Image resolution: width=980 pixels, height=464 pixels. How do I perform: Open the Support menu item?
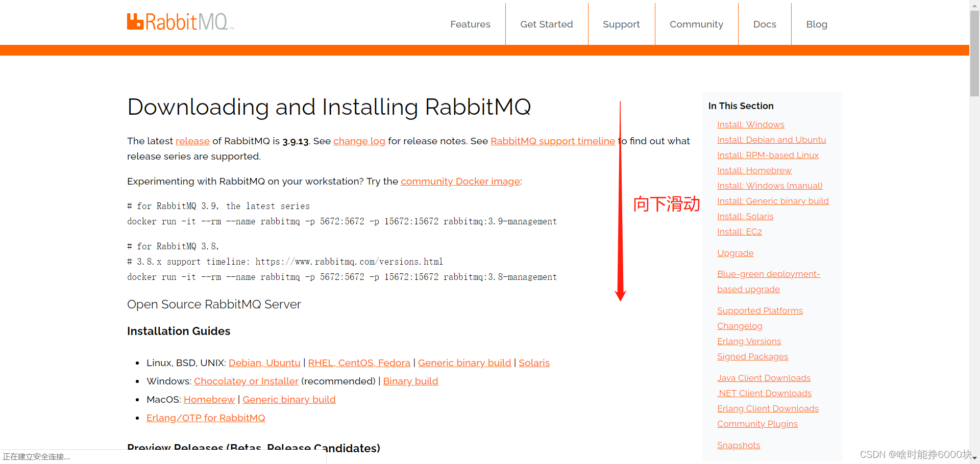click(621, 24)
